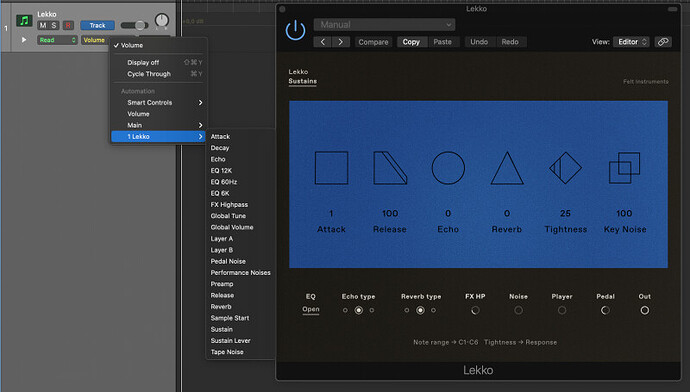Screen dimensions: 690x392
Task: Click the Key Noise value 100
Action: click(624, 213)
